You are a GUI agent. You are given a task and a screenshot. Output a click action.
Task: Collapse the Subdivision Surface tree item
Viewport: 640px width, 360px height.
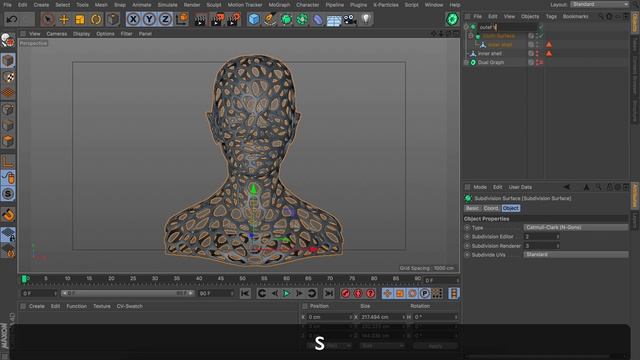point(471,36)
